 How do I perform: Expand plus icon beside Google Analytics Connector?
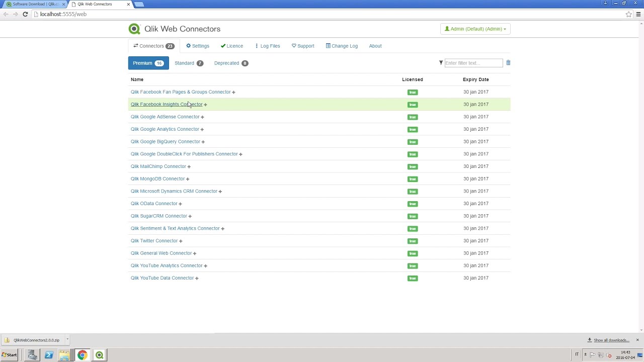pyautogui.click(x=202, y=129)
